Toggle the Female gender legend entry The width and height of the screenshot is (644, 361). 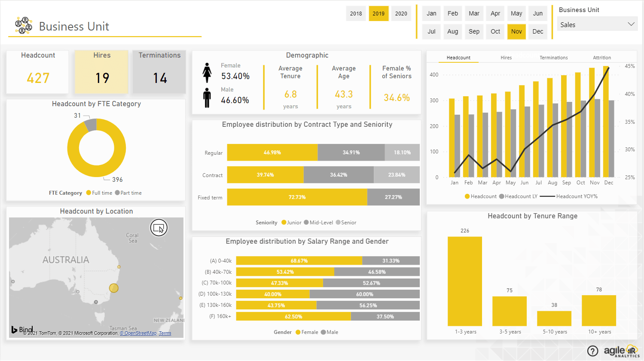tap(306, 332)
